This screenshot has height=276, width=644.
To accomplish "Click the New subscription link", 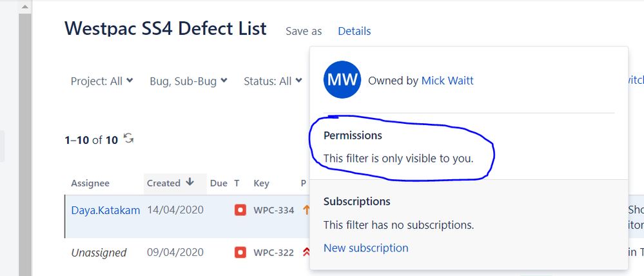I will coord(366,248).
